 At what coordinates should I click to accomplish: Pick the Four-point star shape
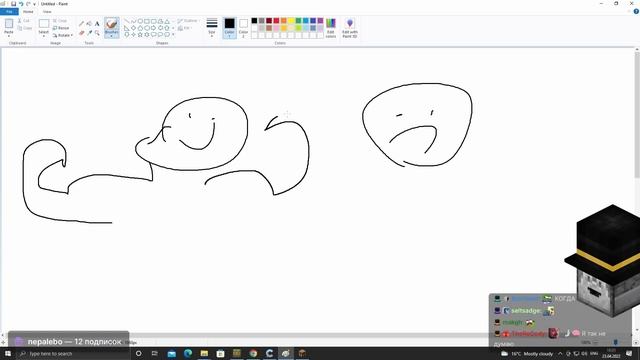tap(133, 35)
